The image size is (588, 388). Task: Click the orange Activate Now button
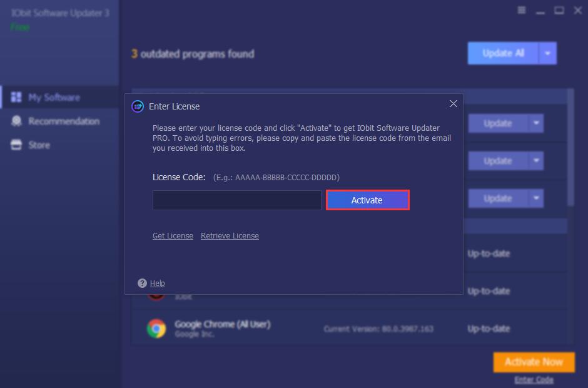click(534, 362)
